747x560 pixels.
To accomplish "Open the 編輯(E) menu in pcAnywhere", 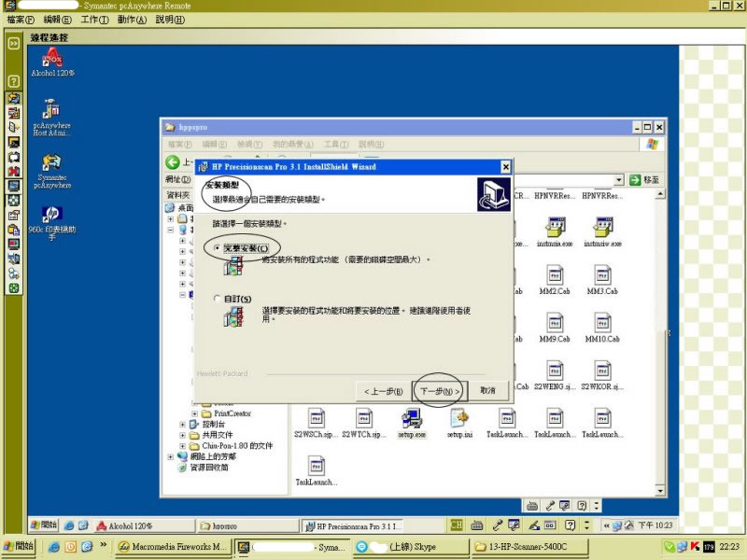I will coord(58,20).
